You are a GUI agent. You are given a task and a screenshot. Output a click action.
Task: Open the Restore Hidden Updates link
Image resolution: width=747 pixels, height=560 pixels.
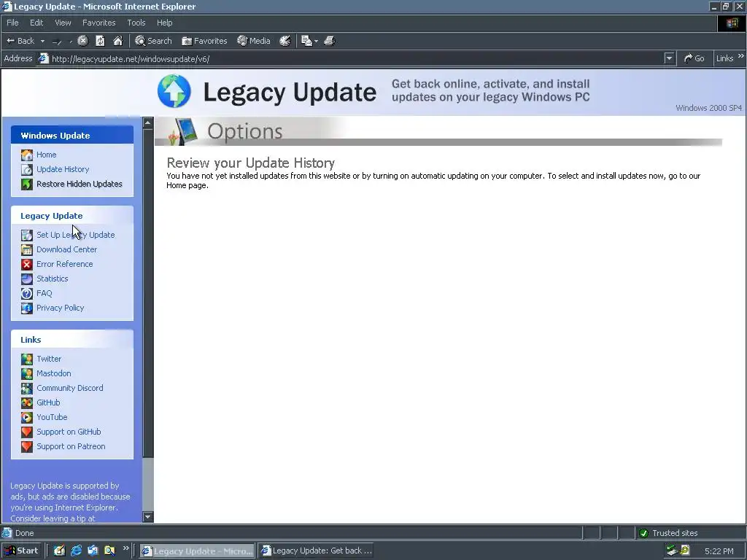coord(80,184)
